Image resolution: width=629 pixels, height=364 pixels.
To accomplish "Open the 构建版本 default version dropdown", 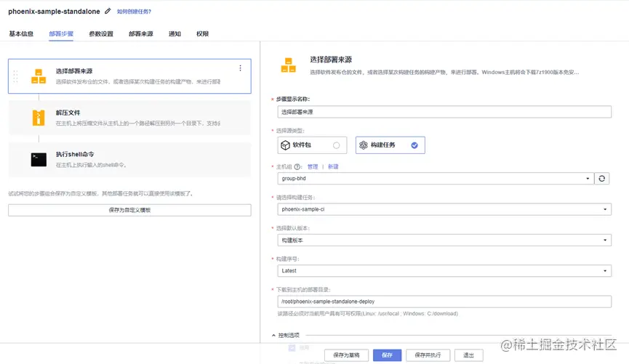I will click(x=444, y=240).
